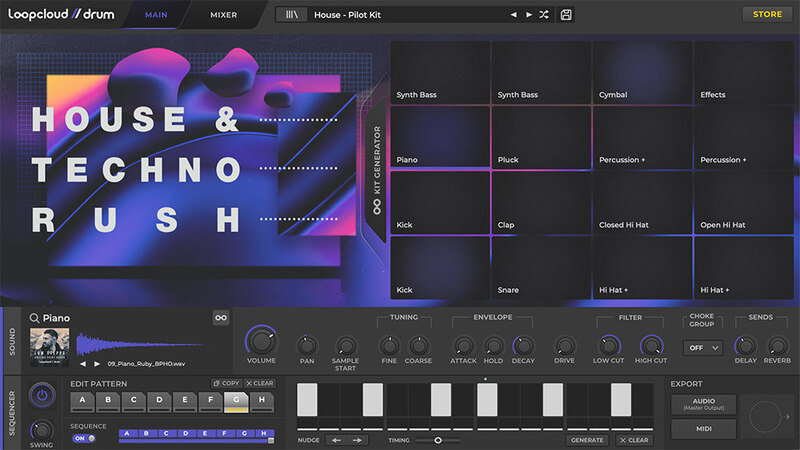Select pattern G in Edit Pattern
The height and width of the screenshot is (450, 800).
(234, 402)
